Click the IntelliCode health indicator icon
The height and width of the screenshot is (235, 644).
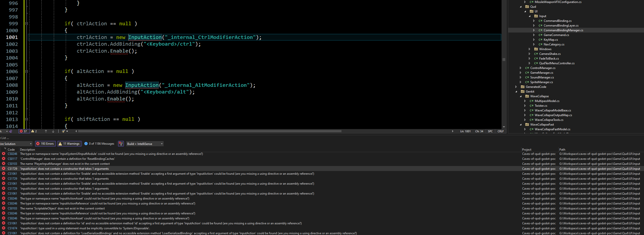tap(10, 131)
